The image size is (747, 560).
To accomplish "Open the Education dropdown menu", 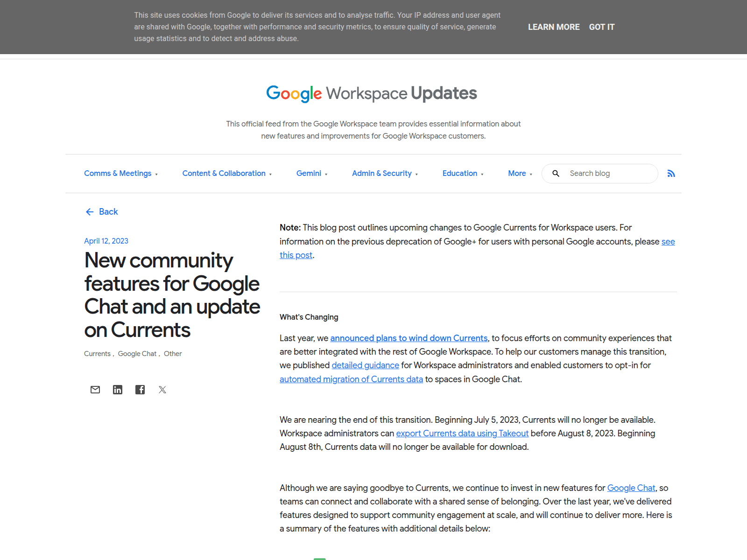I will [463, 174].
